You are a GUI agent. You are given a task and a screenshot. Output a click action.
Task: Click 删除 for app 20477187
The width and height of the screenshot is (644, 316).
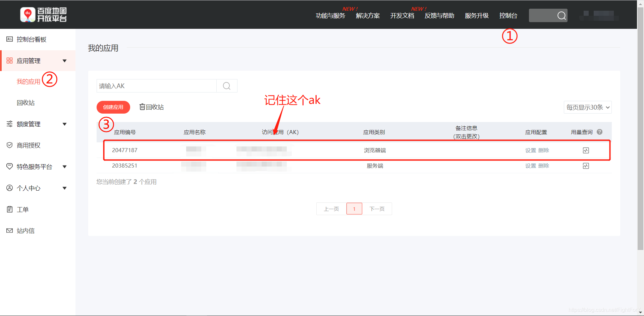tap(544, 150)
